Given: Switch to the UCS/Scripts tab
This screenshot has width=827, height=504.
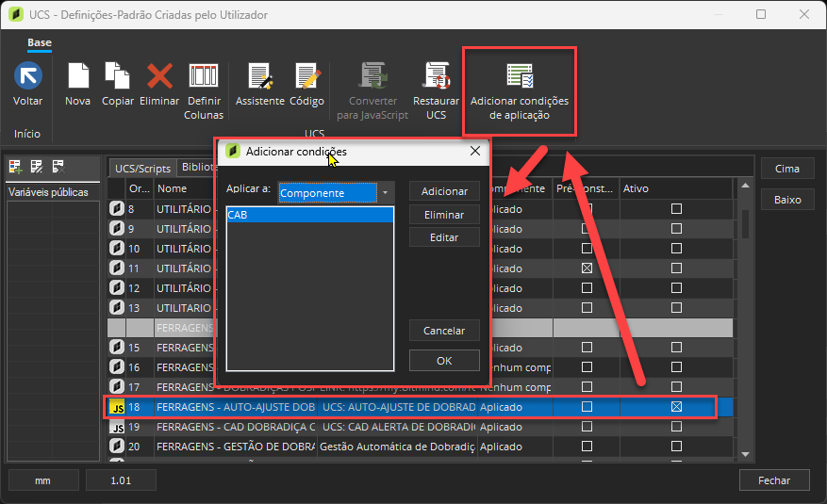Looking at the screenshot, I should [x=142, y=168].
